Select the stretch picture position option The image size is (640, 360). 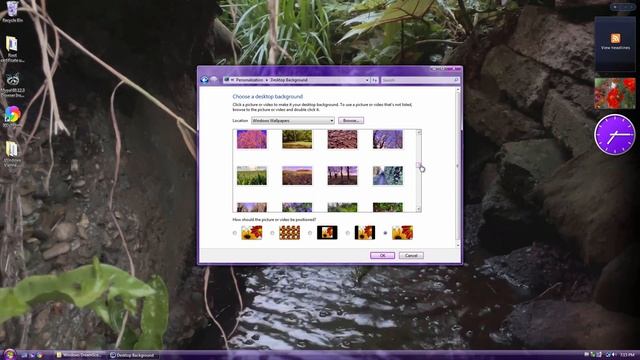pyautogui.click(x=235, y=233)
